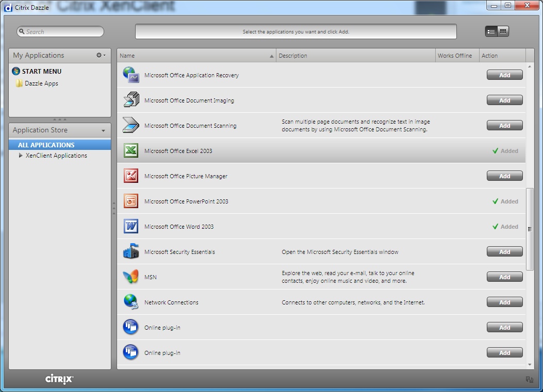
Task: Select the Microsoft Office Picture Manager name
Action: tap(186, 176)
